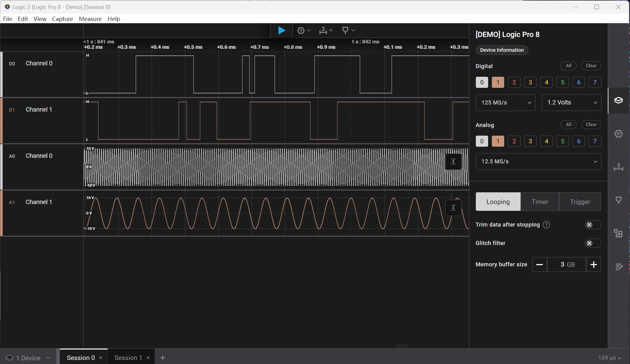
Task: Open the 12.5 MS/s analog sample rate dropdown
Action: pyautogui.click(x=538, y=162)
